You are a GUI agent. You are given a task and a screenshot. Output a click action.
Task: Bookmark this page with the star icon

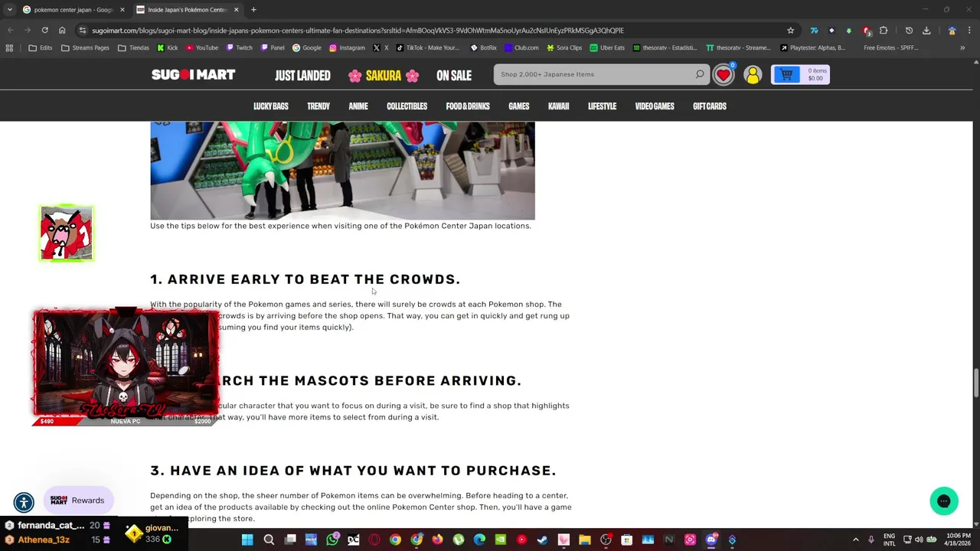point(790,31)
